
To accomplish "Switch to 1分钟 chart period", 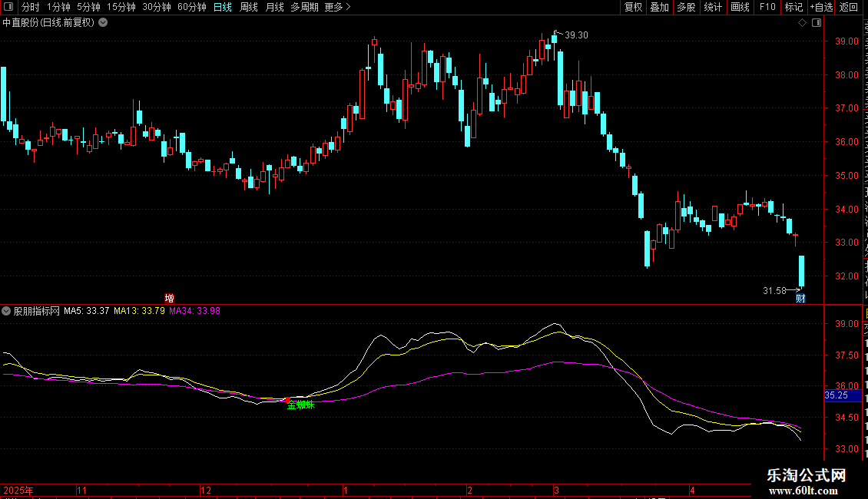I will click(58, 7).
